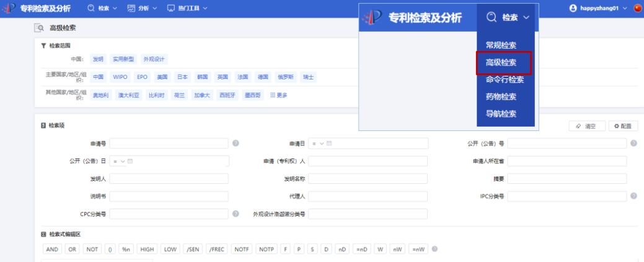The width and height of the screenshot is (644, 262).
Task: Open the 分析 dropdown menu
Action: coord(143,8)
